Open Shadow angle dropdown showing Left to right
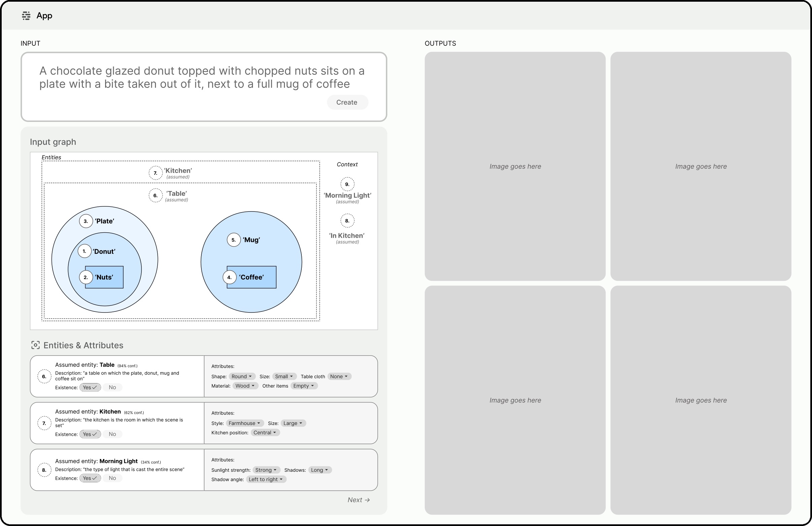This screenshot has width=812, height=526. click(266, 479)
